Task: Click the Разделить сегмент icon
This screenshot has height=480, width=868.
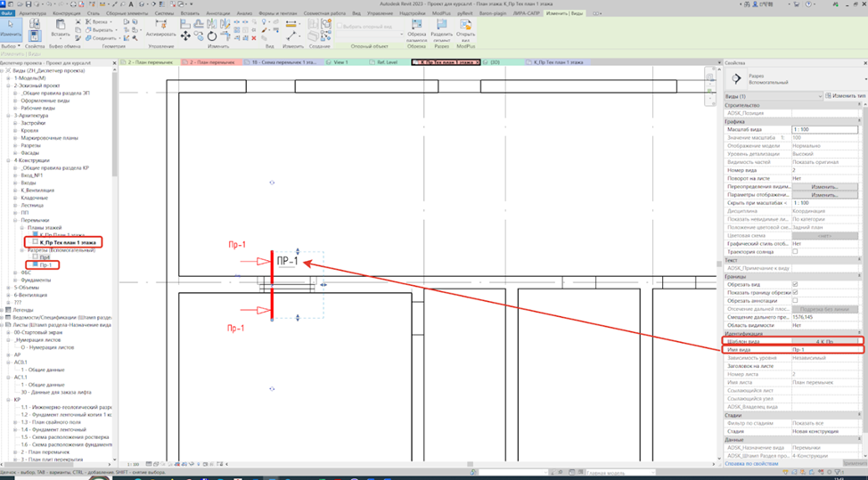Action: point(442,29)
